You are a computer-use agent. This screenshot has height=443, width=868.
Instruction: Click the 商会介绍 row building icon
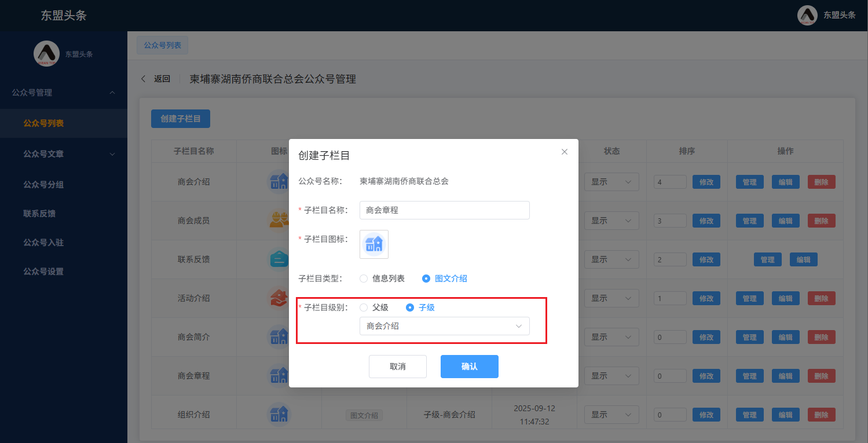[x=279, y=182]
